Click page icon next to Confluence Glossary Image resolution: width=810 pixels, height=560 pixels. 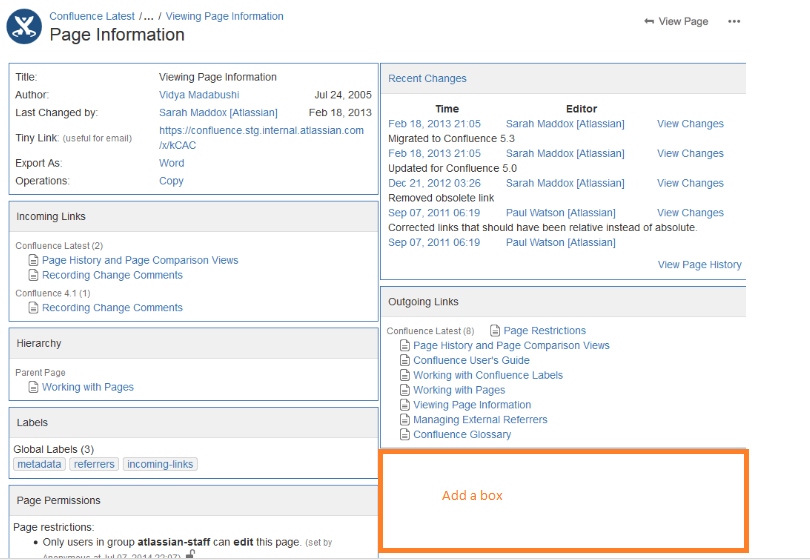(405, 435)
